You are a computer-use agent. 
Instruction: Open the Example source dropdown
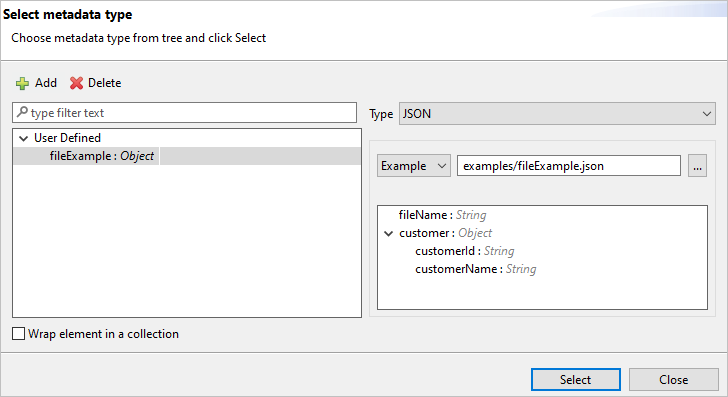(x=414, y=166)
